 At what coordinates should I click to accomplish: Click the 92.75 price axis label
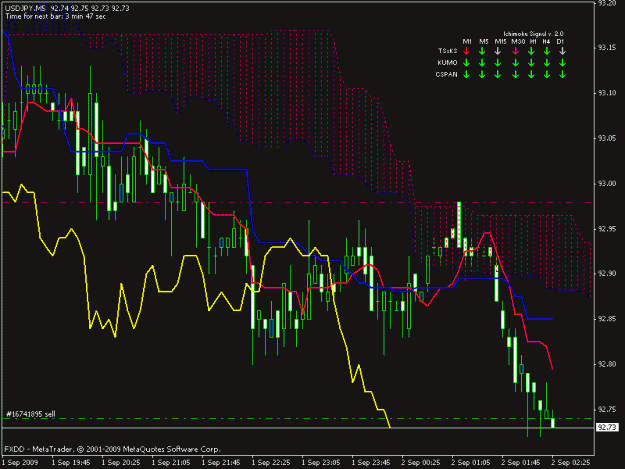tap(607, 410)
